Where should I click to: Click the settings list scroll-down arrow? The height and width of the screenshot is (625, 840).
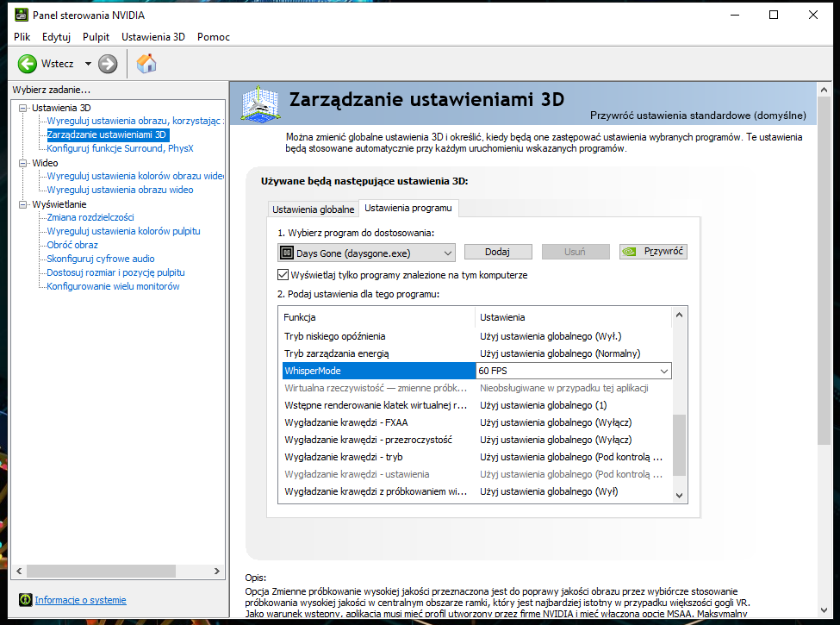(x=679, y=496)
